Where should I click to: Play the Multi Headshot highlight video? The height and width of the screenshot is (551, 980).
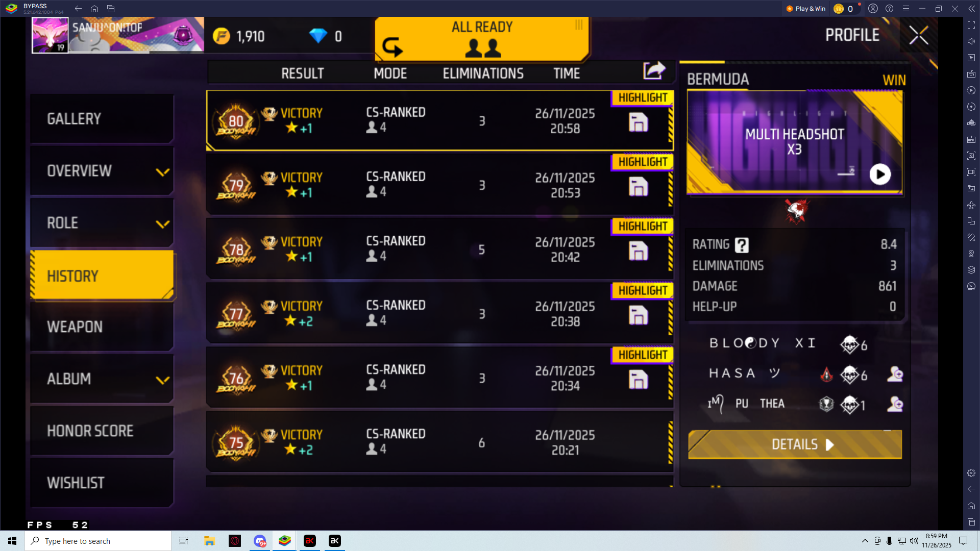[880, 174]
